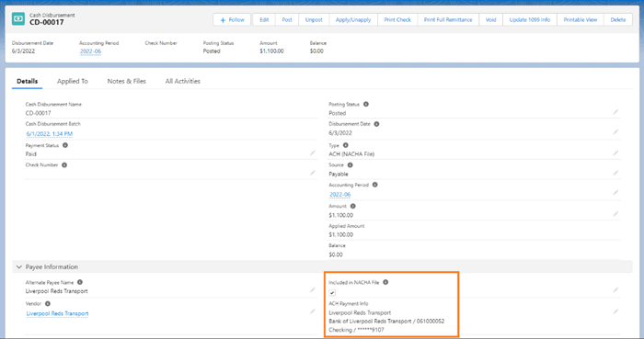This screenshot has height=339, width=644.
Task: Edit Included in NACHA File pencil icon
Action: tap(615, 289)
